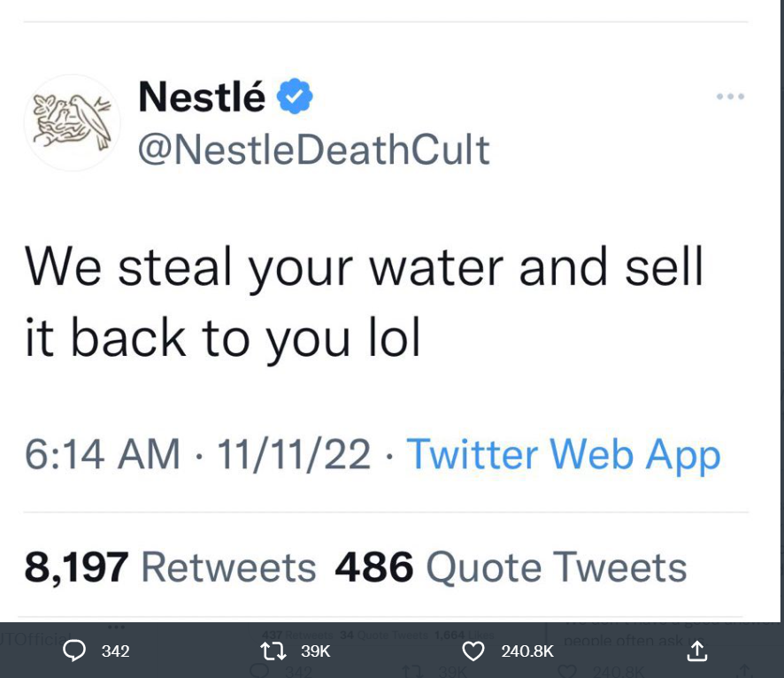This screenshot has width=784, height=678.
Task: Click the 6:14 AM timestamp
Action: click(103, 454)
